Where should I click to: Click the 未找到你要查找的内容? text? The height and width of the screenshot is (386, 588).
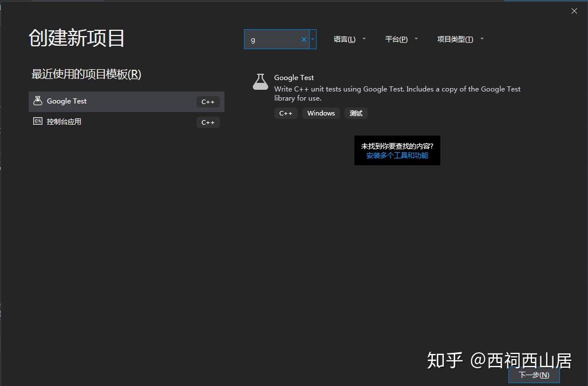point(397,146)
